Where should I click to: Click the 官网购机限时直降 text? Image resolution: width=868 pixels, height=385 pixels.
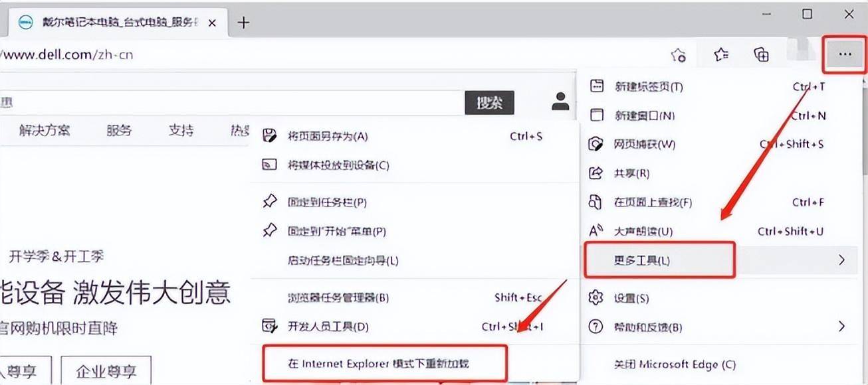click(x=58, y=328)
